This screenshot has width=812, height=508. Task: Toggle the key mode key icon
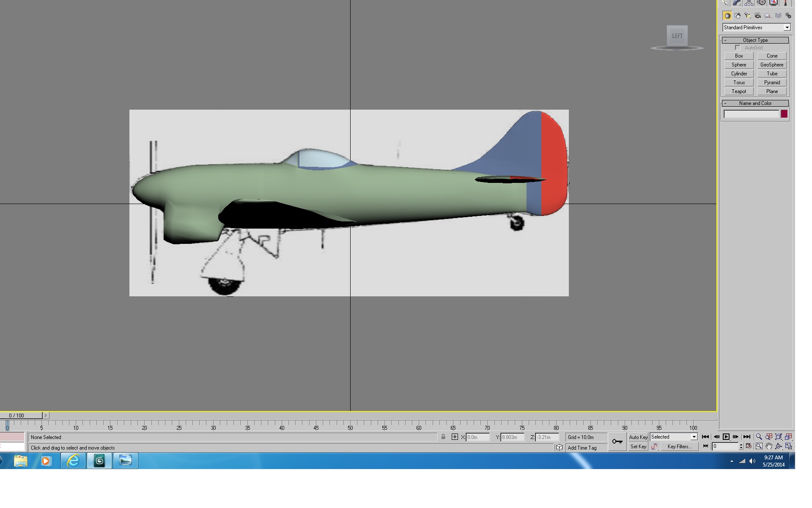(x=617, y=442)
